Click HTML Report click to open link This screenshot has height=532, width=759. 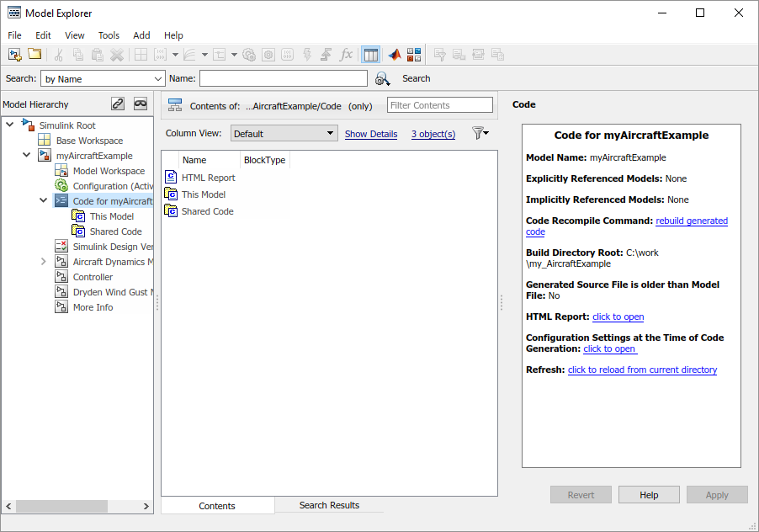coord(618,317)
